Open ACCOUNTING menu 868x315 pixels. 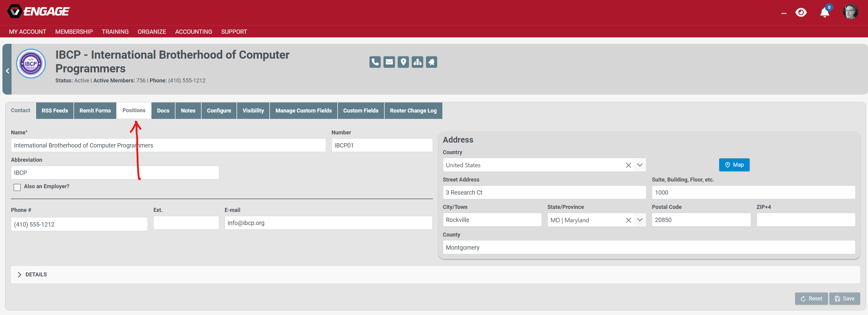(193, 32)
